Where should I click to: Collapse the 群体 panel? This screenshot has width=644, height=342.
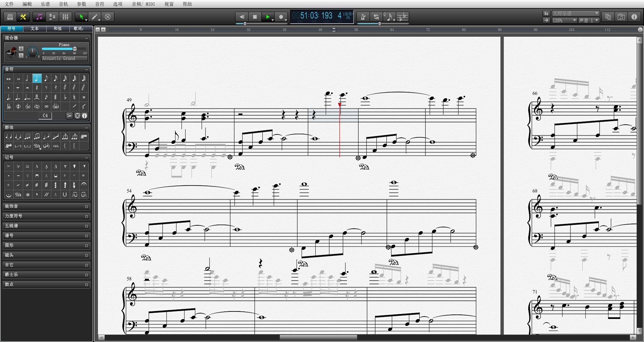click(87, 128)
